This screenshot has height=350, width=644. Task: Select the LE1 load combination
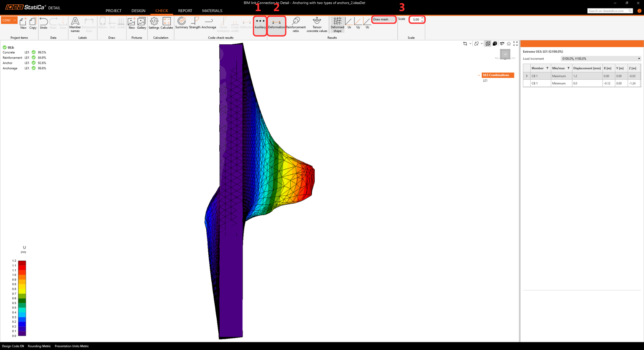[485, 81]
